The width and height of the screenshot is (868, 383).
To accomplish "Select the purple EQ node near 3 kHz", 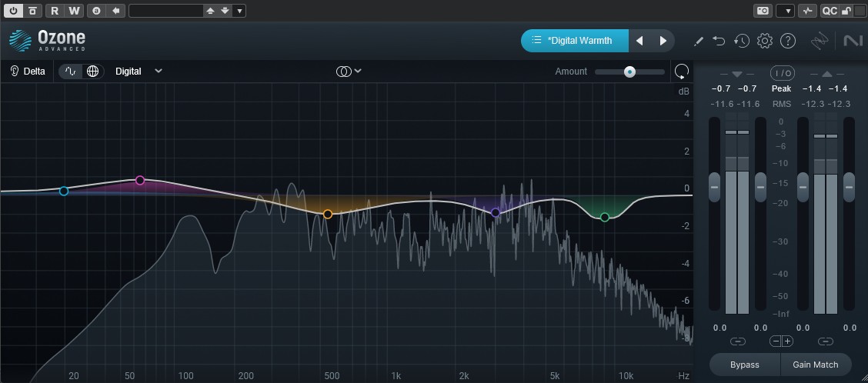I will coord(496,212).
